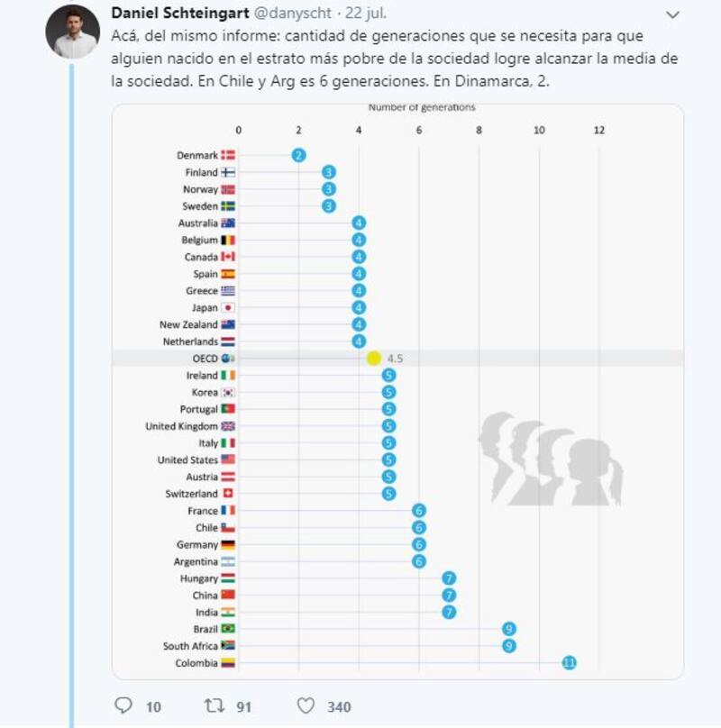Click Colombia's blue 11 data point
The height and width of the screenshot is (728, 721).
pyautogui.click(x=569, y=663)
